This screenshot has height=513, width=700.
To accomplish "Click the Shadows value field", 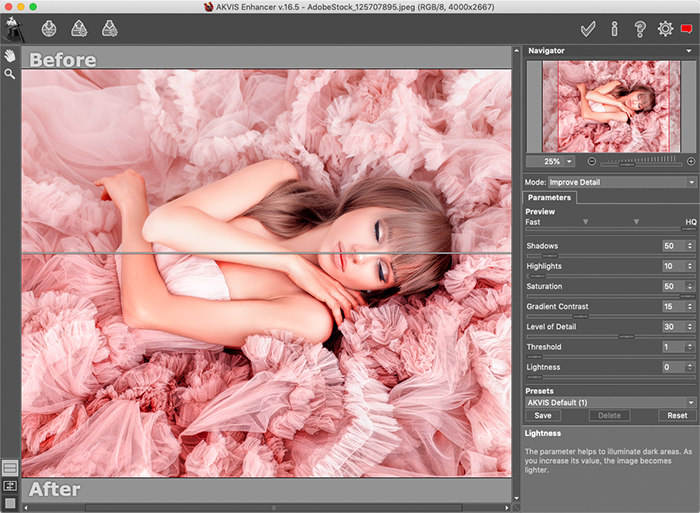I will coord(673,246).
